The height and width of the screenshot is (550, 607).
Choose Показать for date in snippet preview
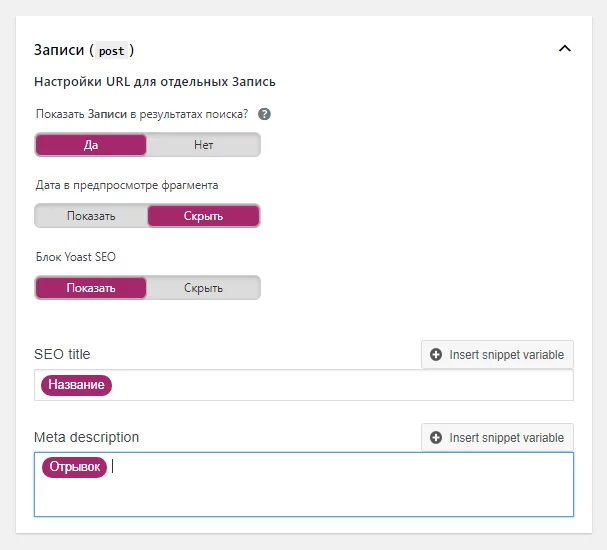(91, 216)
